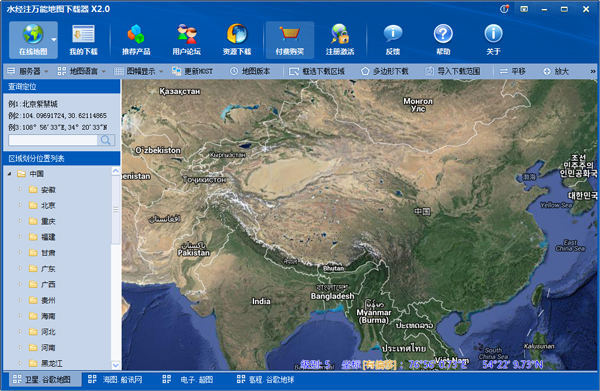Select 多边形下载 polygon download tool

(385, 71)
